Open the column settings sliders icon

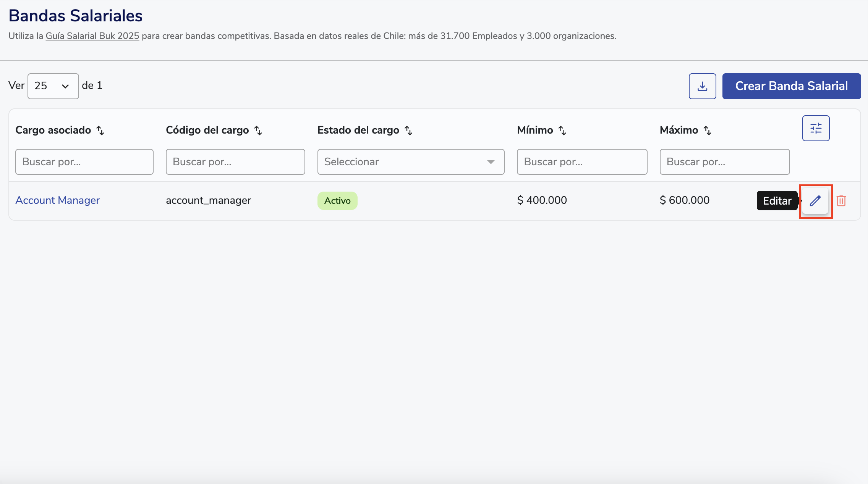click(x=816, y=128)
